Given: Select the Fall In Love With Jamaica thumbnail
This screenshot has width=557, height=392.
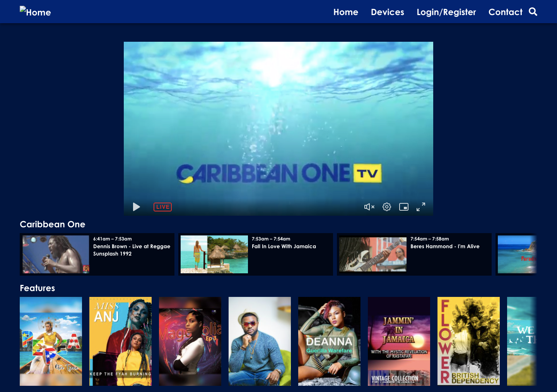Looking at the screenshot, I should (214, 254).
